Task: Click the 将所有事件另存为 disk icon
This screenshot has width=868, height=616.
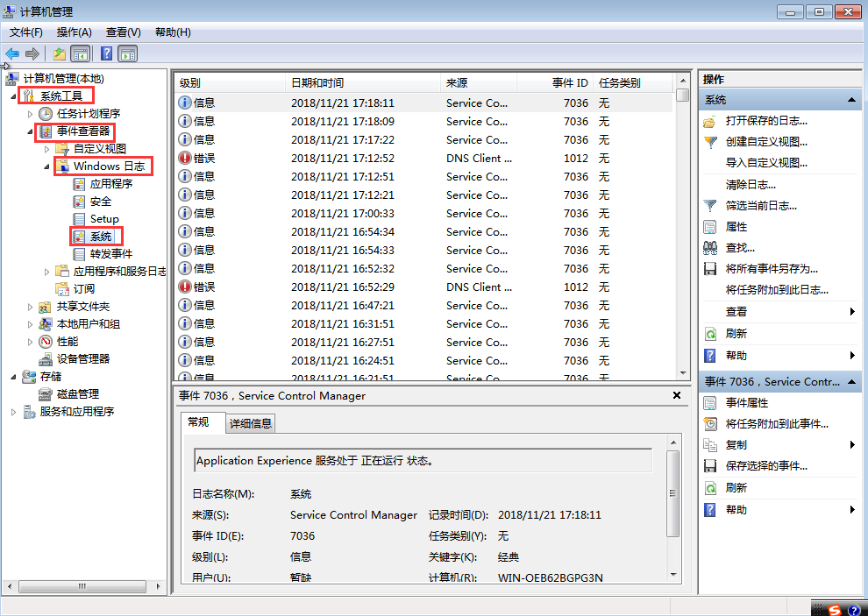Action: coord(709,269)
